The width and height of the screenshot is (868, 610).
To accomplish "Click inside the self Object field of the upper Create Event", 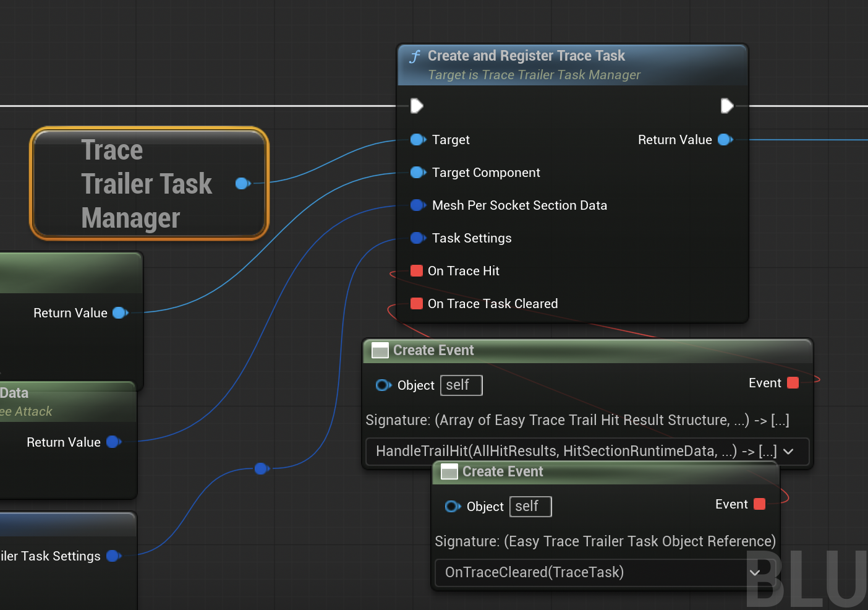I will coord(461,385).
